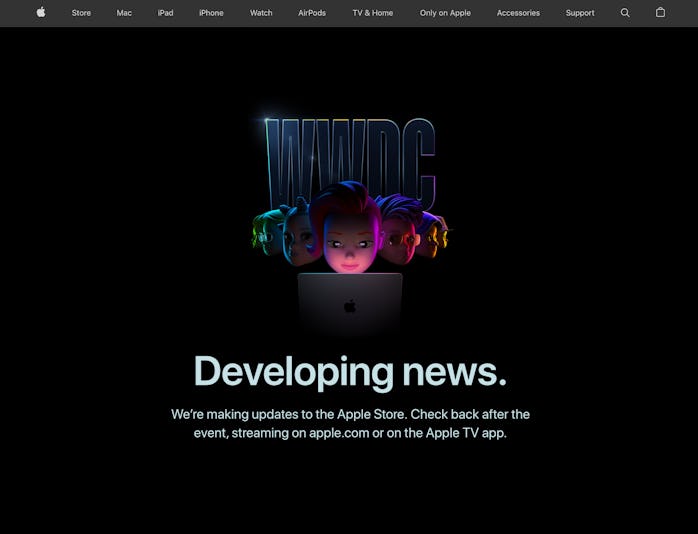Open the shopping bag icon
Screen dimensions: 698x534
pyautogui.click(x=660, y=12)
